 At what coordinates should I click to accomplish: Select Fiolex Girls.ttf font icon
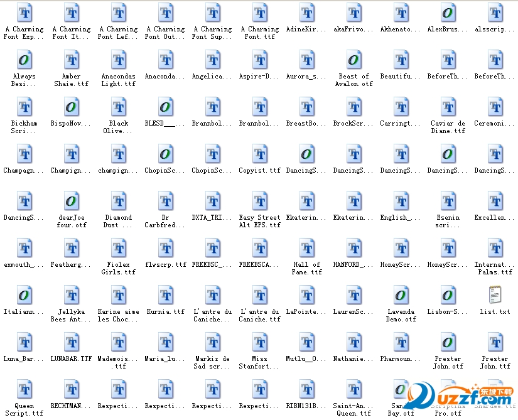[x=119, y=249]
